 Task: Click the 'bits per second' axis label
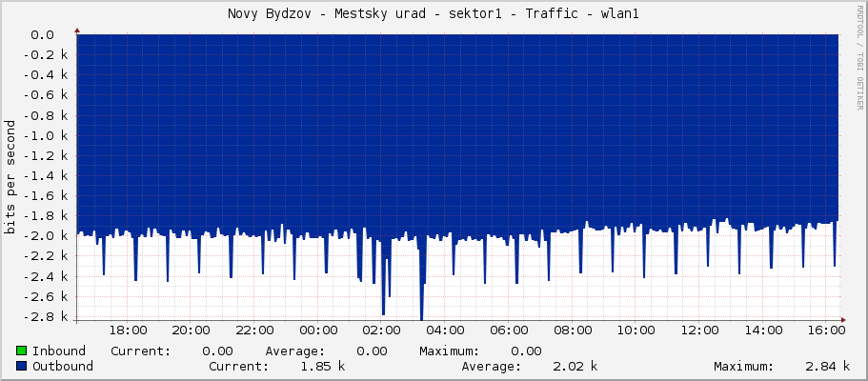coord(10,176)
